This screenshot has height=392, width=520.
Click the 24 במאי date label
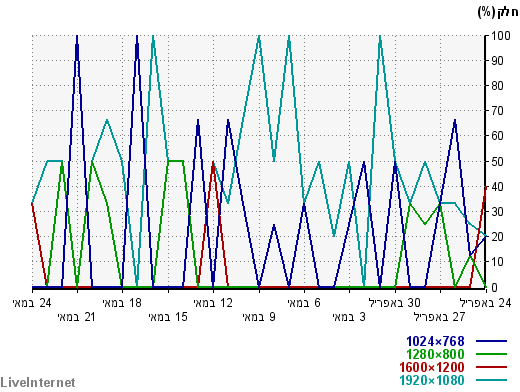pyautogui.click(x=32, y=303)
